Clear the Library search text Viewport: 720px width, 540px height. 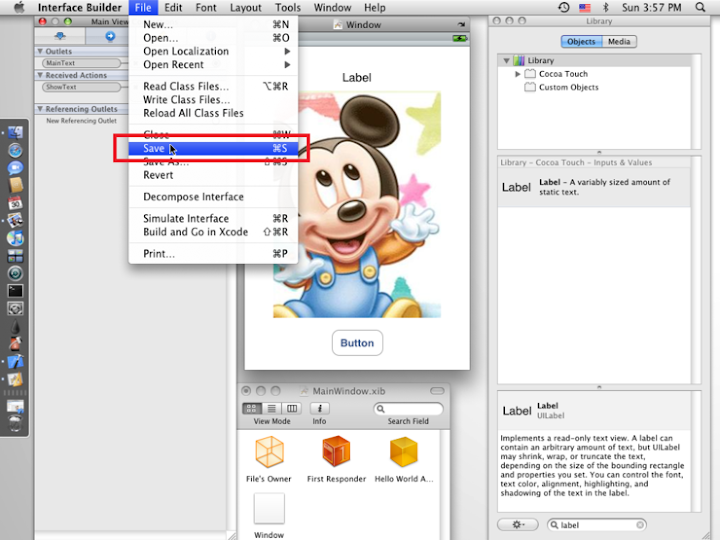tap(640, 524)
